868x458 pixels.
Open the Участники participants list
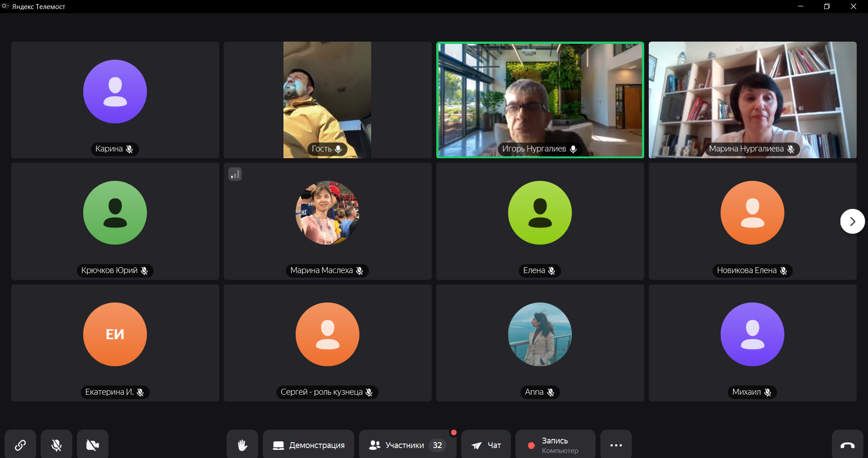pyautogui.click(x=407, y=445)
